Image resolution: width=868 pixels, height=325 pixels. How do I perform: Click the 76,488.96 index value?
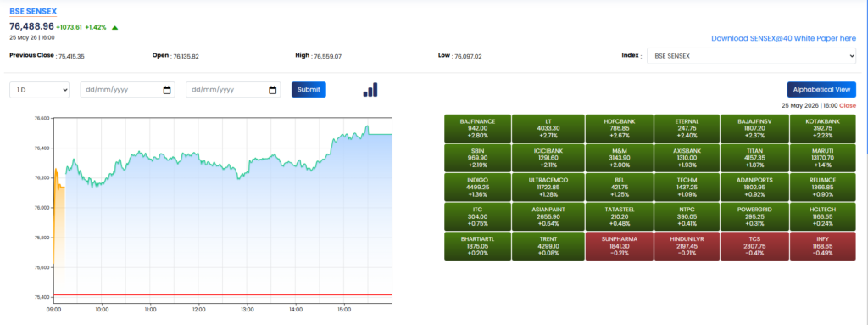tap(31, 26)
